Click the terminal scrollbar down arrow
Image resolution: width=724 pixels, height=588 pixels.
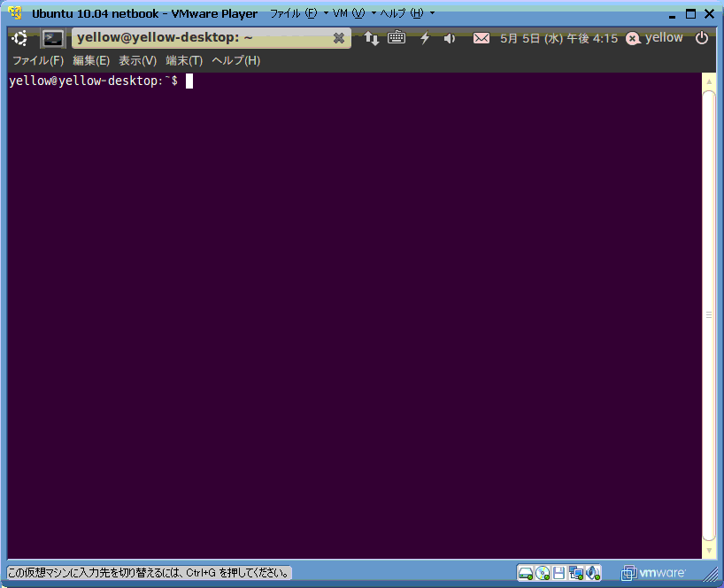(x=709, y=551)
